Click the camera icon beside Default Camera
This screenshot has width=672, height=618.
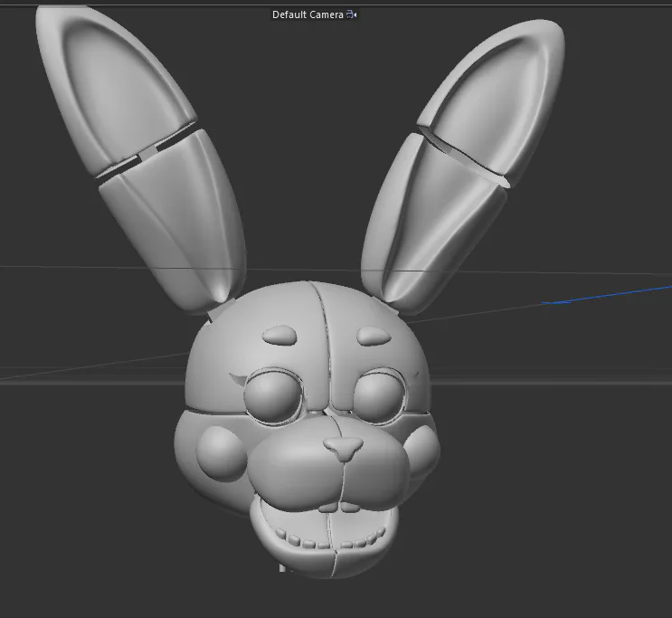pos(352,14)
